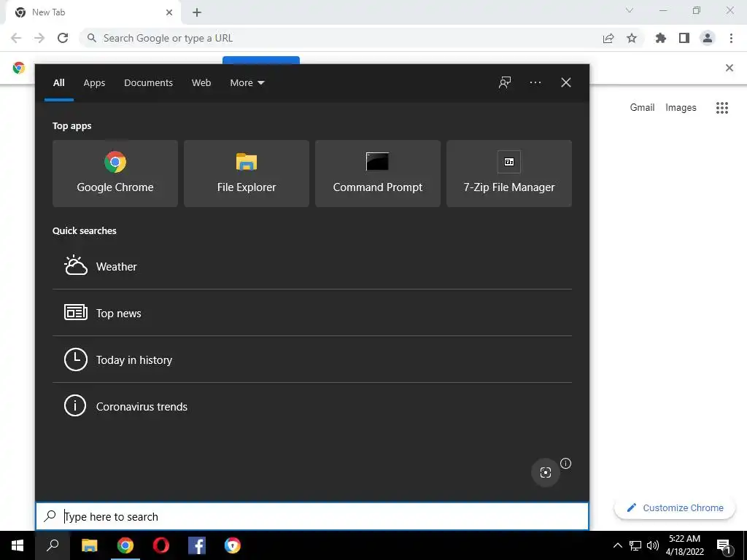Viewport: 747px width, 560px height.
Task: Run the Weather quick search
Action: (312, 266)
